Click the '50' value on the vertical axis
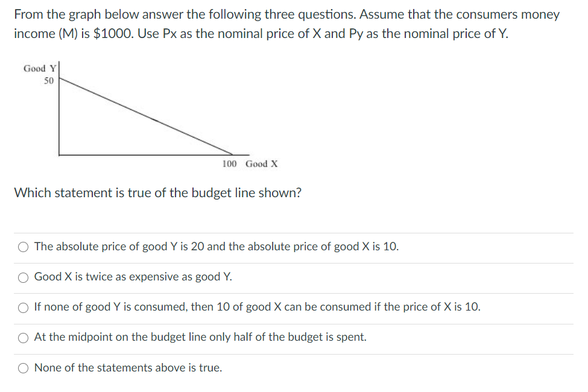588x392 pixels. pos(49,81)
